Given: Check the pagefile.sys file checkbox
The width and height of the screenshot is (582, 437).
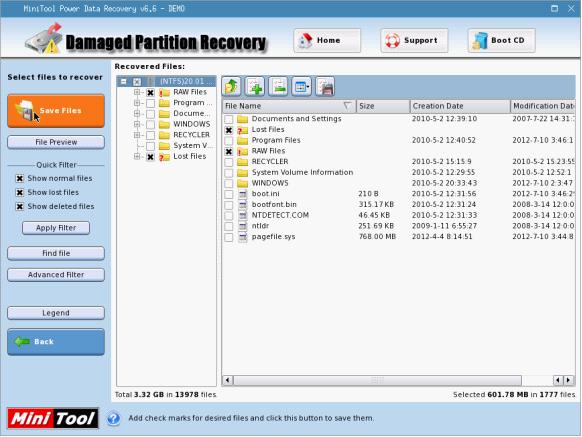Looking at the screenshot, I should [229, 237].
